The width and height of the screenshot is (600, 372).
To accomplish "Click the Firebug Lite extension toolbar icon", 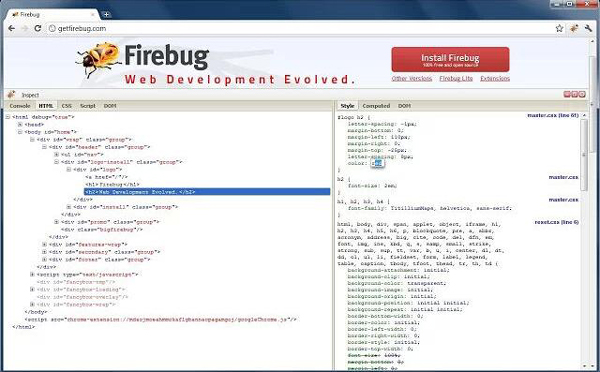I will tap(574, 28).
